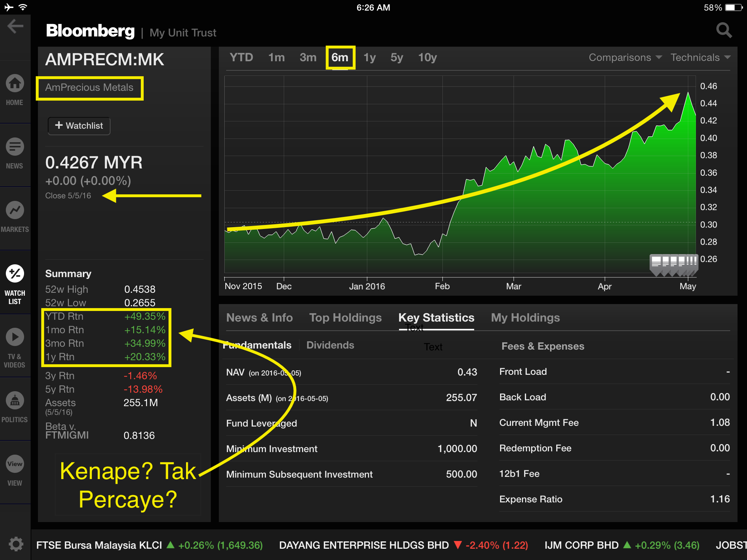The width and height of the screenshot is (747, 560).
Task: Select the Watch List sidebar icon
Action: 15,274
